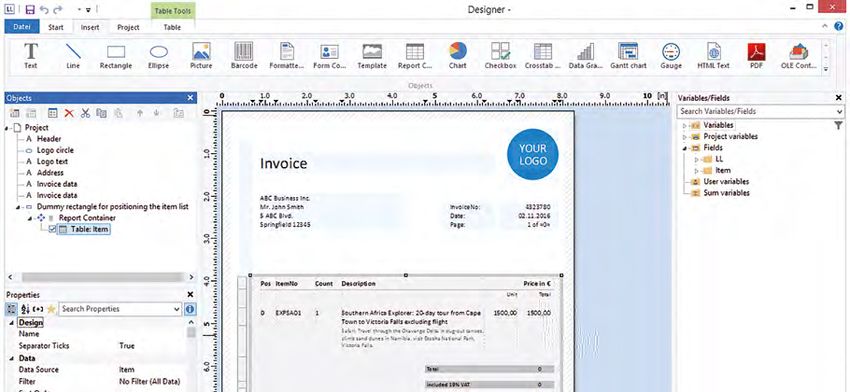Choose the Gantt chart tool
850x392 pixels.
(628, 56)
